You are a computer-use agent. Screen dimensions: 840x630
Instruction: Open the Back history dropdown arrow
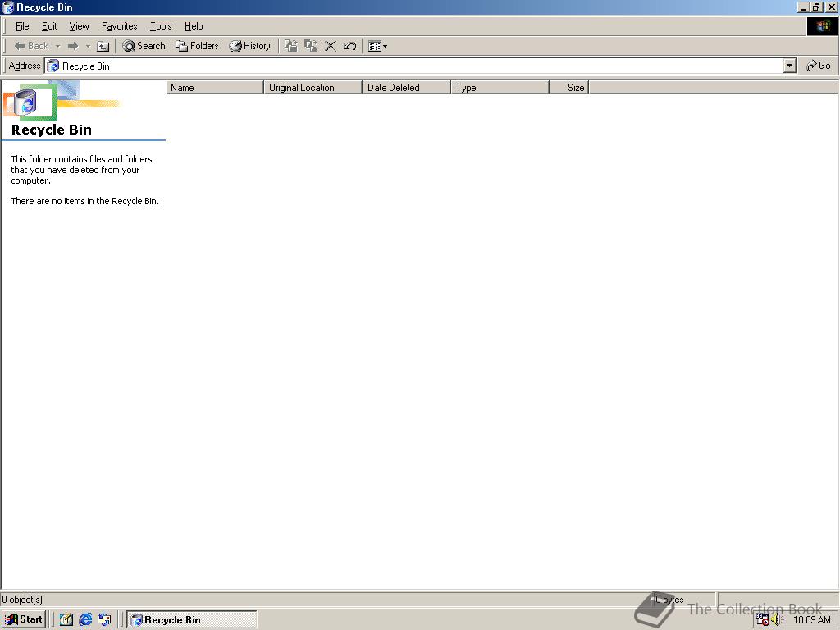point(57,46)
